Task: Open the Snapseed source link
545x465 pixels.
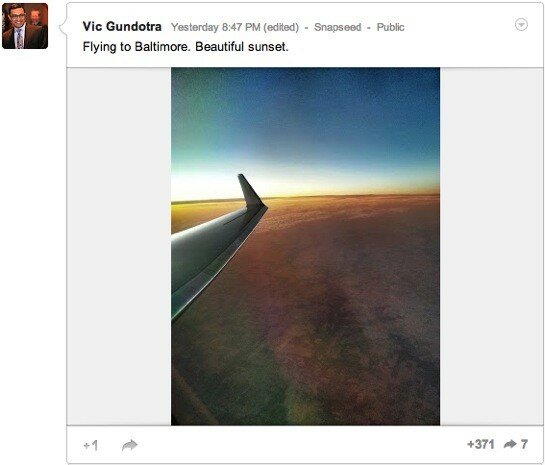Action: tap(337, 27)
